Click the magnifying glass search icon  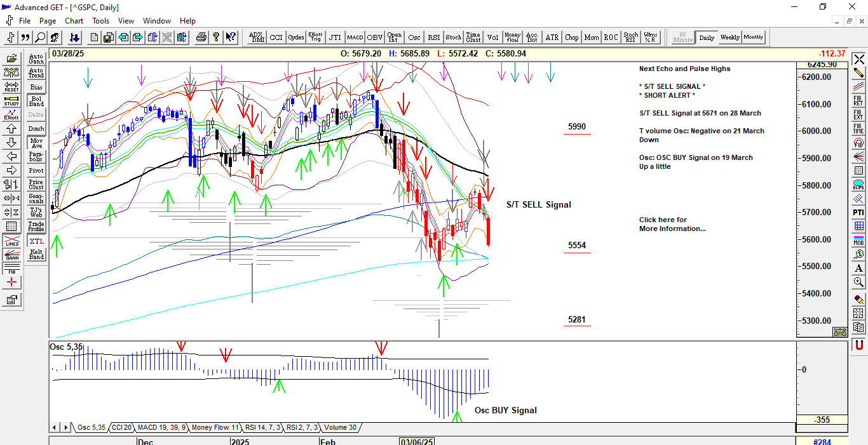[x=40, y=37]
